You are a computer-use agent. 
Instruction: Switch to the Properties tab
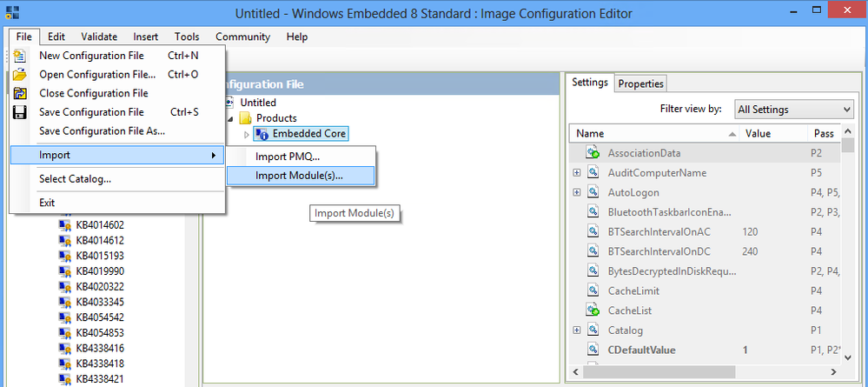(640, 83)
